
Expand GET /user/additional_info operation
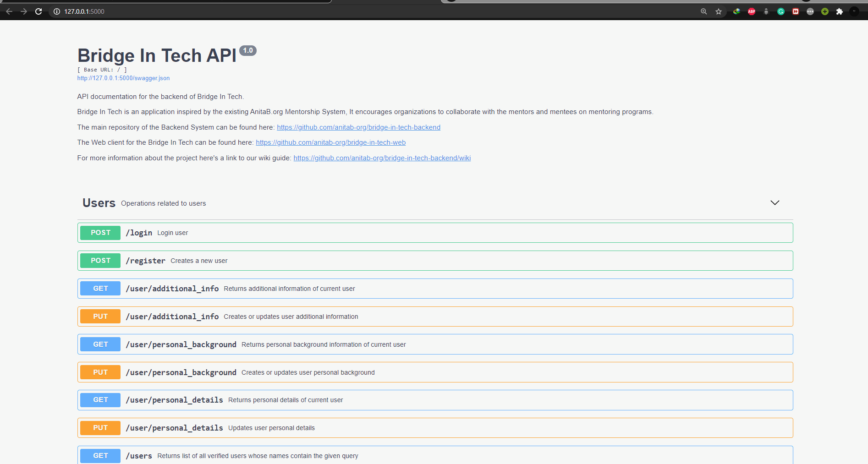pyautogui.click(x=435, y=289)
